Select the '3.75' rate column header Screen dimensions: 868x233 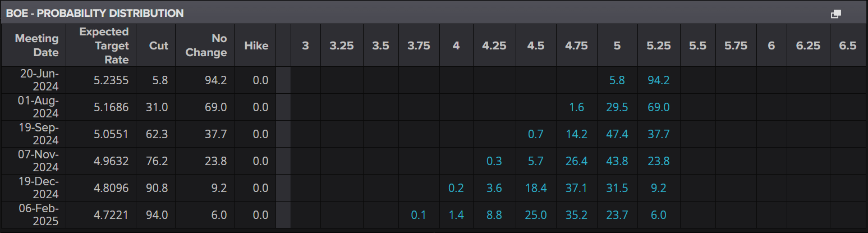(419, 45)
